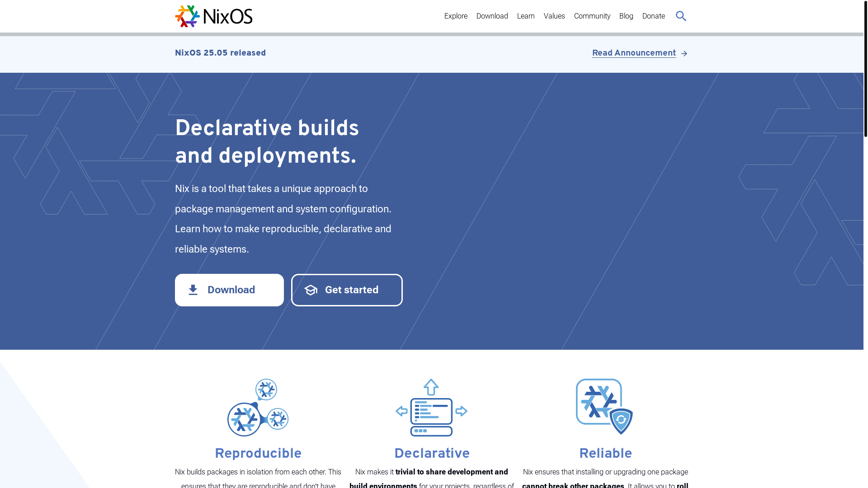Click the page's vertical scrollbar thumb
The image size is (868, 488).
pyautogui.click(x=865, y=68)
